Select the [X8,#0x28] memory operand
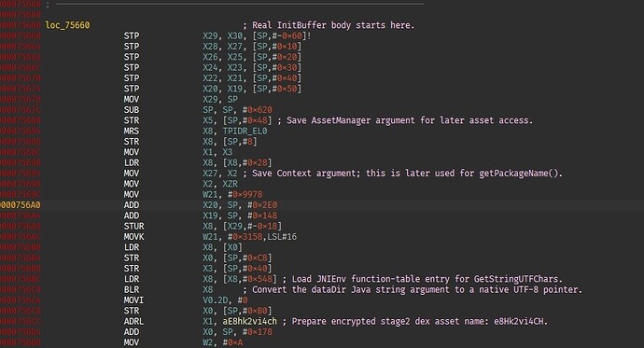The width and height of the screenshot is (644, 348). (x=247, y=163)
